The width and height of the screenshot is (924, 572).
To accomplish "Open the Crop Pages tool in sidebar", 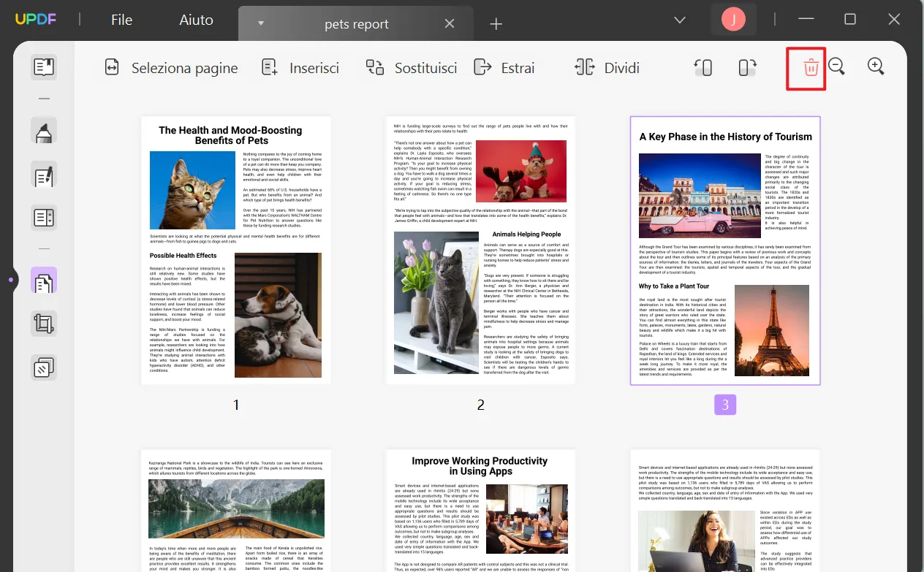I will pyautogui.click(x=44, y=324).
